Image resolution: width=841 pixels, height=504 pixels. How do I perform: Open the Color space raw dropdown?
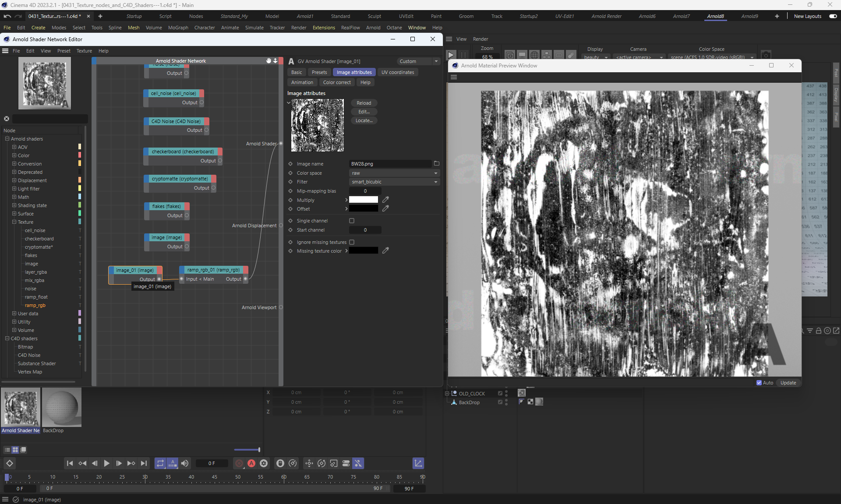coord(394,173)
